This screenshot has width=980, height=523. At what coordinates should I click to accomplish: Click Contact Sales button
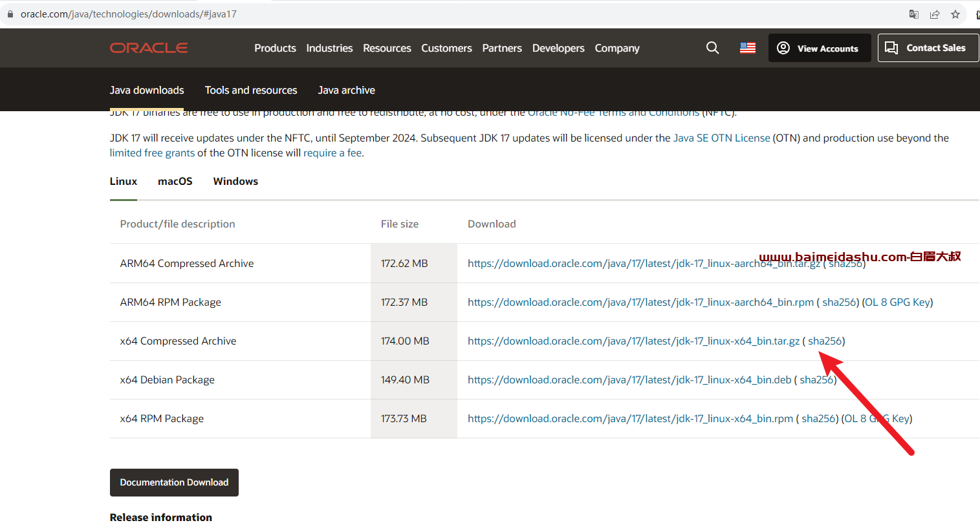coord(928,48)
